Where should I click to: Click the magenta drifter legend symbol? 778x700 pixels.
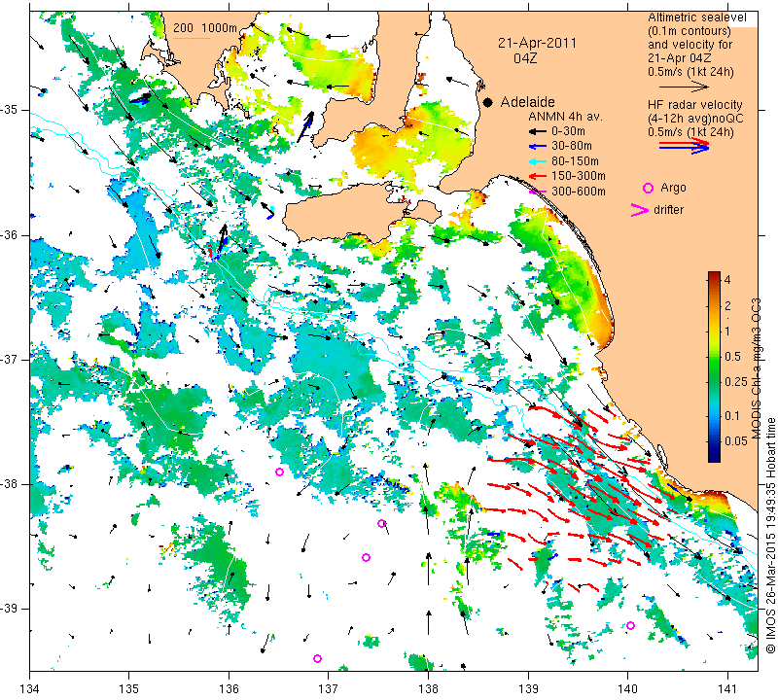click(x=639, y=210)
